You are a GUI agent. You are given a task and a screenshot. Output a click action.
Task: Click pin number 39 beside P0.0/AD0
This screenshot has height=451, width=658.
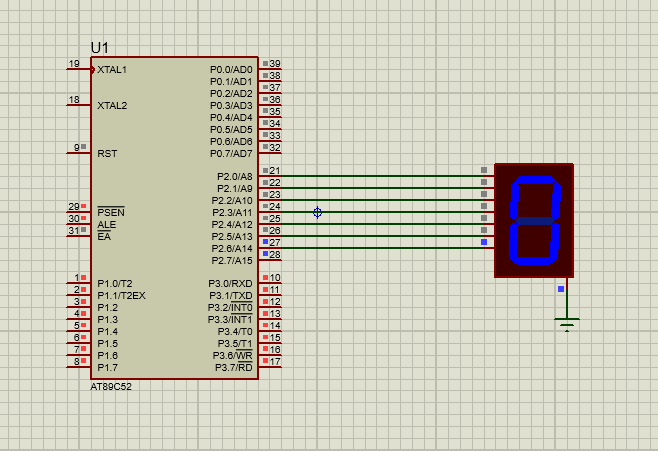click(275, 64)
